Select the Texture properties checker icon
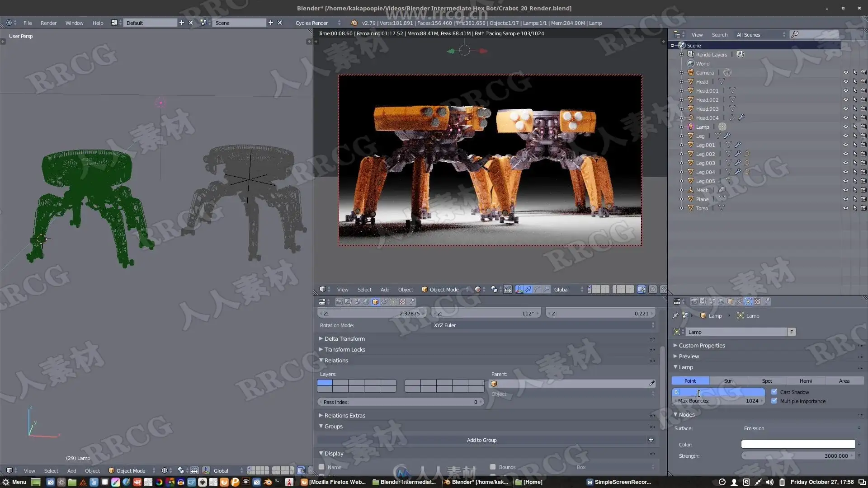 pos(757,301)
